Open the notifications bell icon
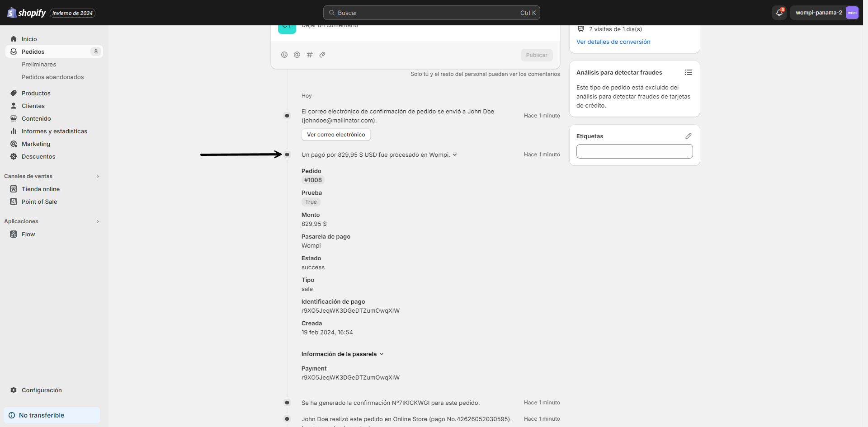Screen dimensions: 868x427 tap(778, 13)
